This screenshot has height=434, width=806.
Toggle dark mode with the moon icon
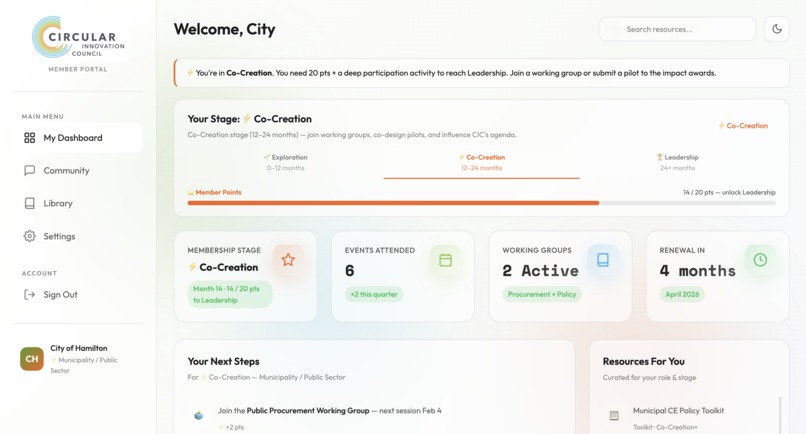click(777, 29)
